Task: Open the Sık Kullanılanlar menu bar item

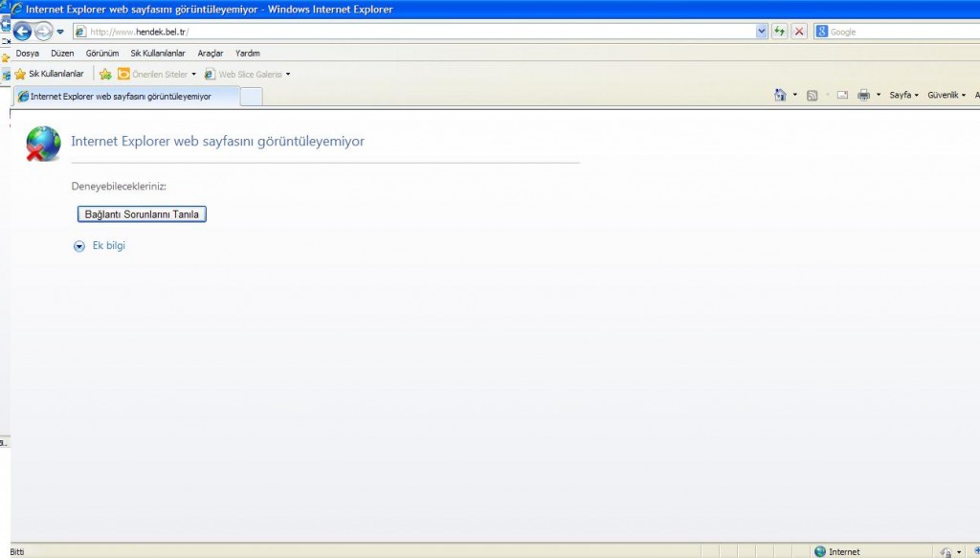Action: [158, 53]
